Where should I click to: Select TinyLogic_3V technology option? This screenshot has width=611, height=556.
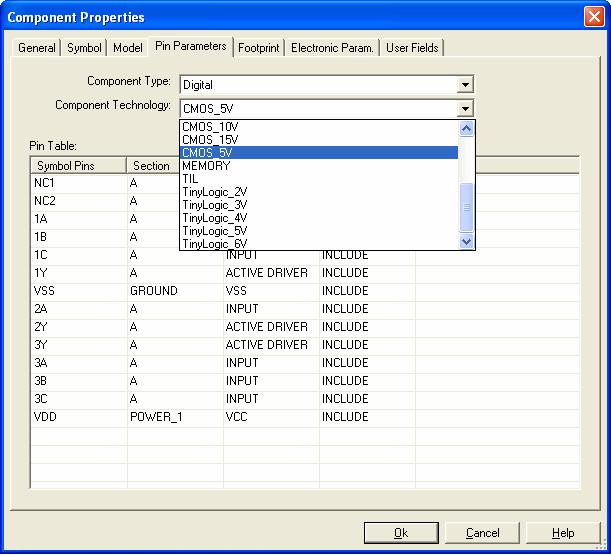(215, 205)
